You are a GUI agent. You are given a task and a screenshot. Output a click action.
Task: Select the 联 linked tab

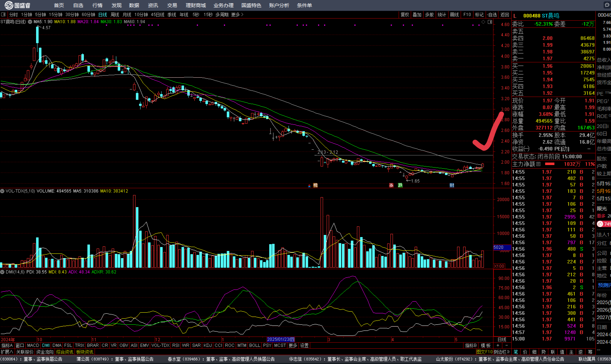tap(553, 352)
